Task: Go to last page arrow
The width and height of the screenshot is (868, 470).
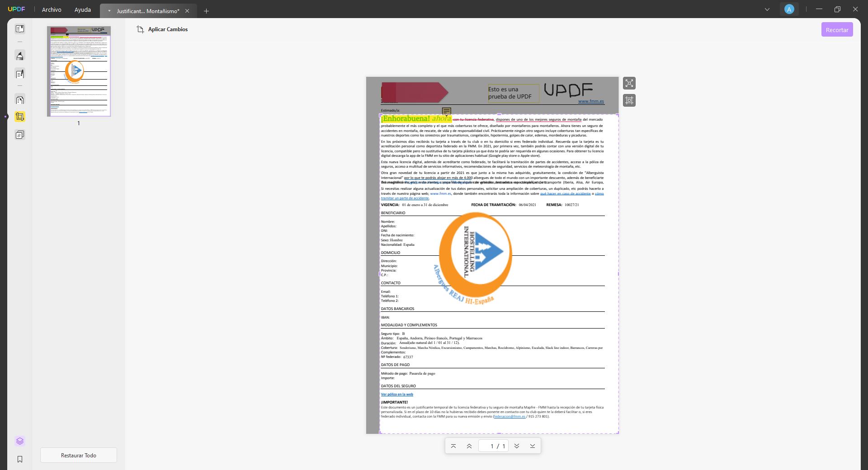Action: pyautogui.click(x=533, y=446)
